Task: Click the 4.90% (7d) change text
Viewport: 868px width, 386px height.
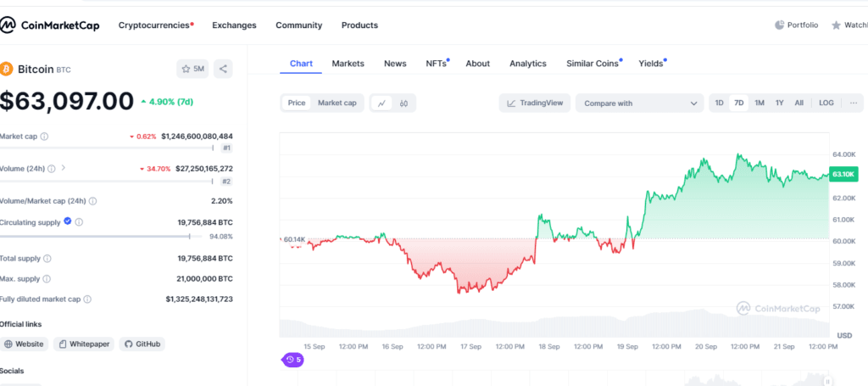Action: pos(171,102)
